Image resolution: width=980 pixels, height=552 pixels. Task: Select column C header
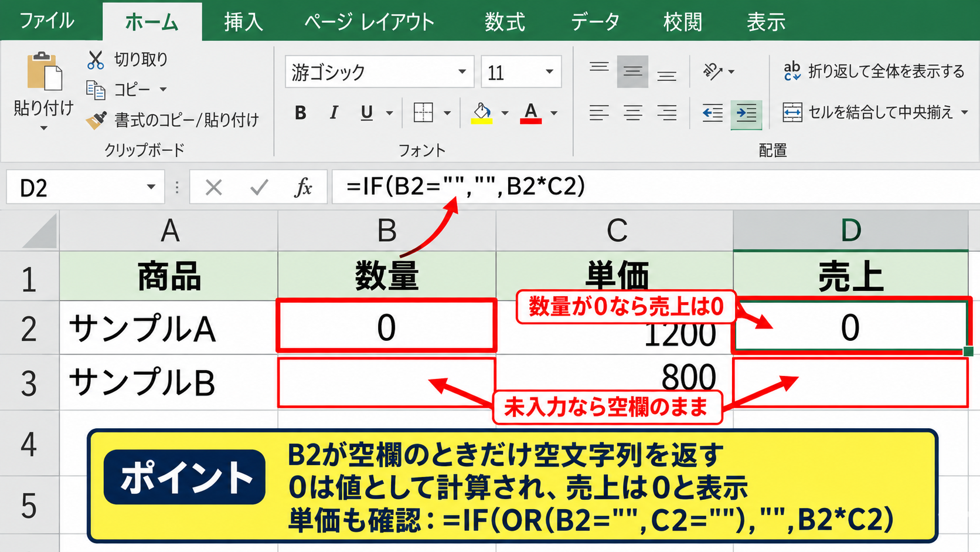[615, 231]
